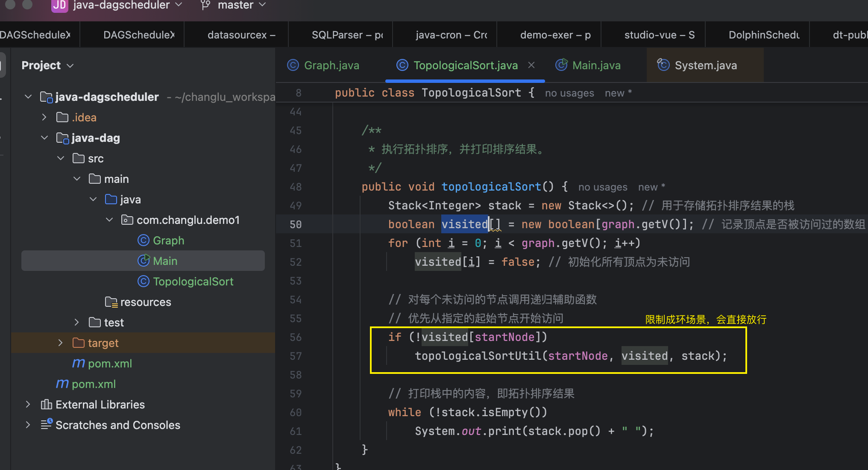Click 'no usages' hint on TopologicalSort class

click(569, 93)
